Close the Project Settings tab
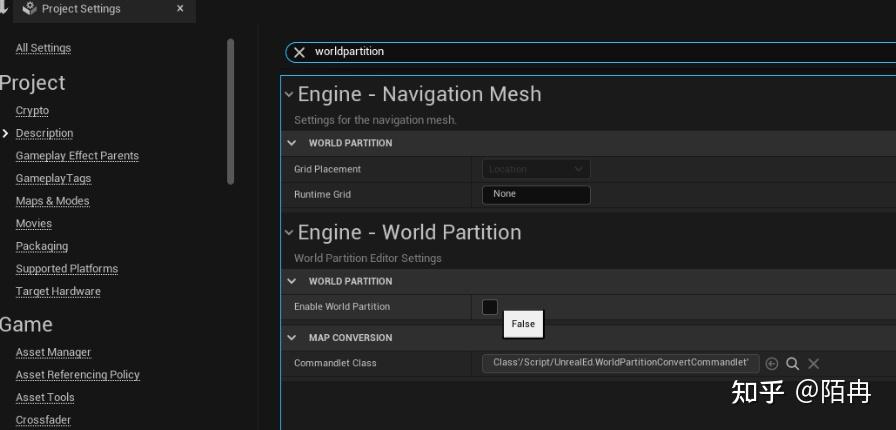The image size is (896, 430). [180, 9]
